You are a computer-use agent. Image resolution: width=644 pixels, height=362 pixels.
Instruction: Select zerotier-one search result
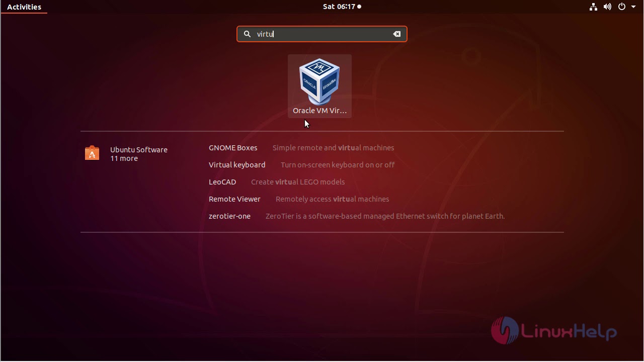pos(229,216)
